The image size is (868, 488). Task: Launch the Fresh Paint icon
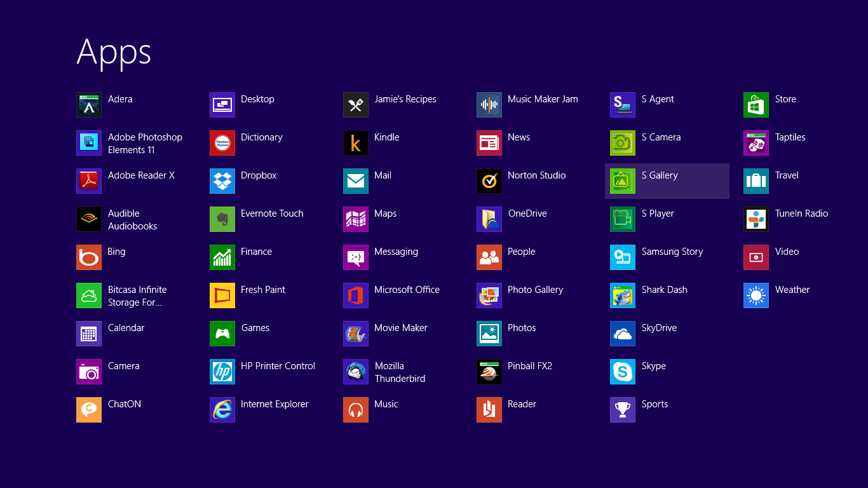pyautogui.click(x=222, y=295)
